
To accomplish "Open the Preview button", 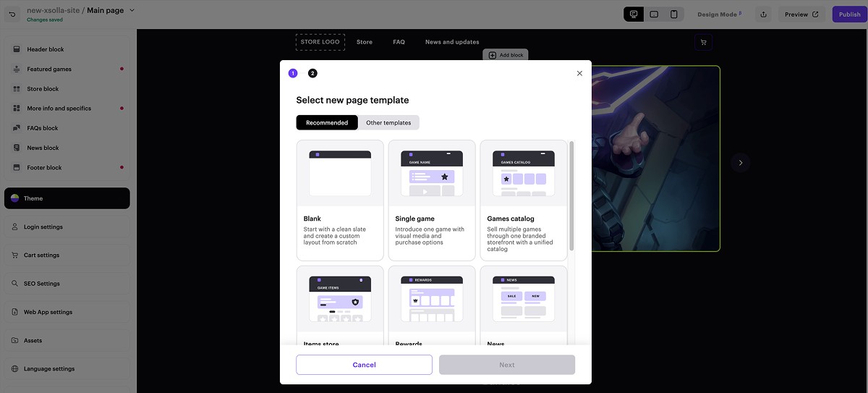I will 801,14.
